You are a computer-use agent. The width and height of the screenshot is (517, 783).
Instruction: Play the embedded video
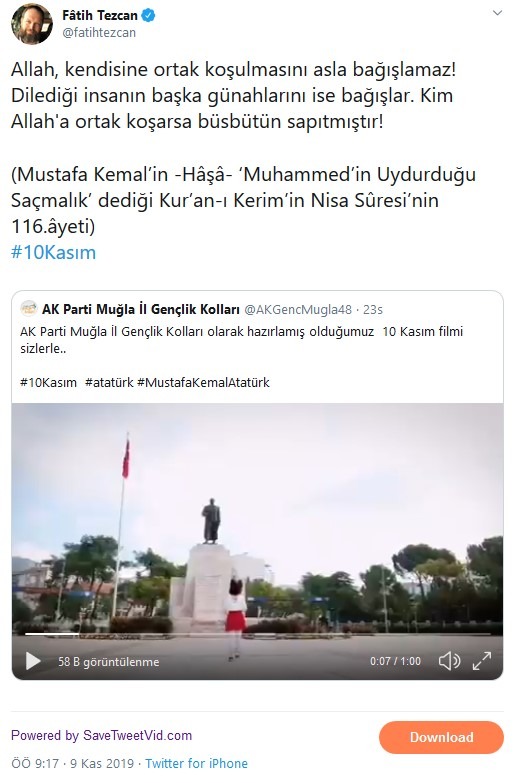tap(33, 661)
